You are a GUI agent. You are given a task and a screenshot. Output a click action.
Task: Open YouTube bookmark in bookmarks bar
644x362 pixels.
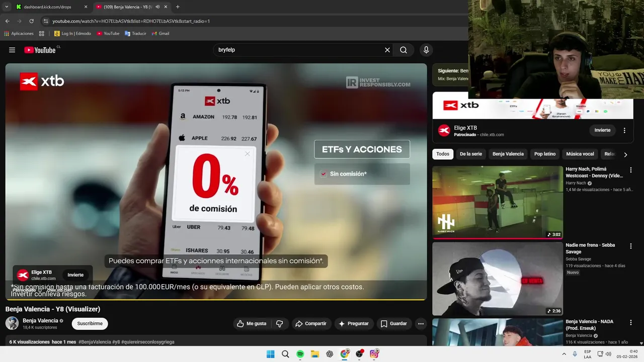point(108,34)
